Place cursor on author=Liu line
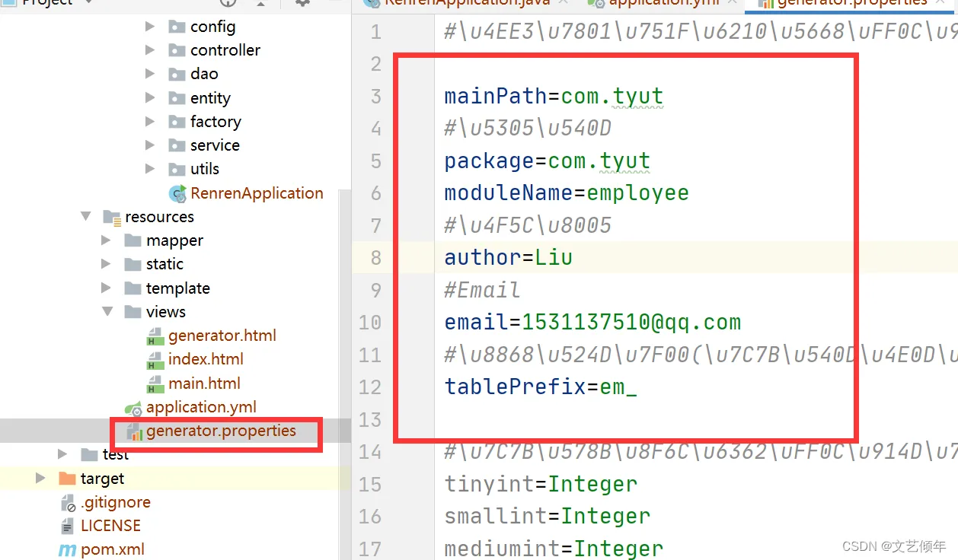The height and width of the screenshot is (560, 958). coord(508,257)
